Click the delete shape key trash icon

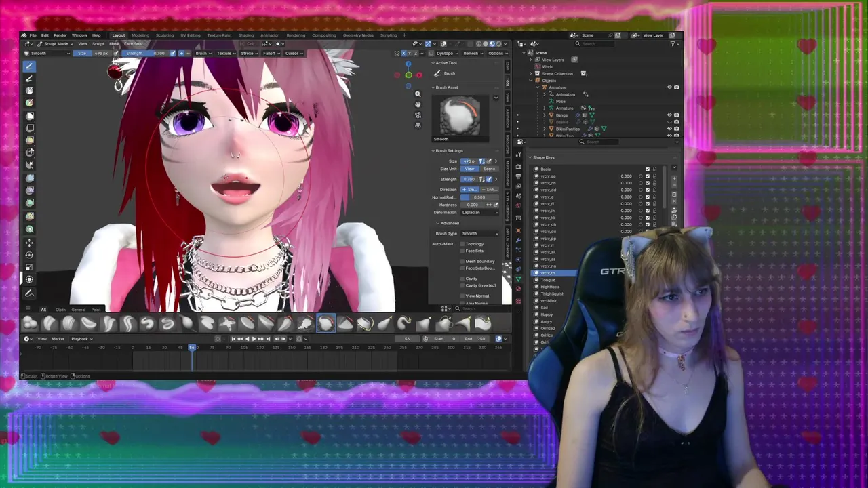[674, 195]
